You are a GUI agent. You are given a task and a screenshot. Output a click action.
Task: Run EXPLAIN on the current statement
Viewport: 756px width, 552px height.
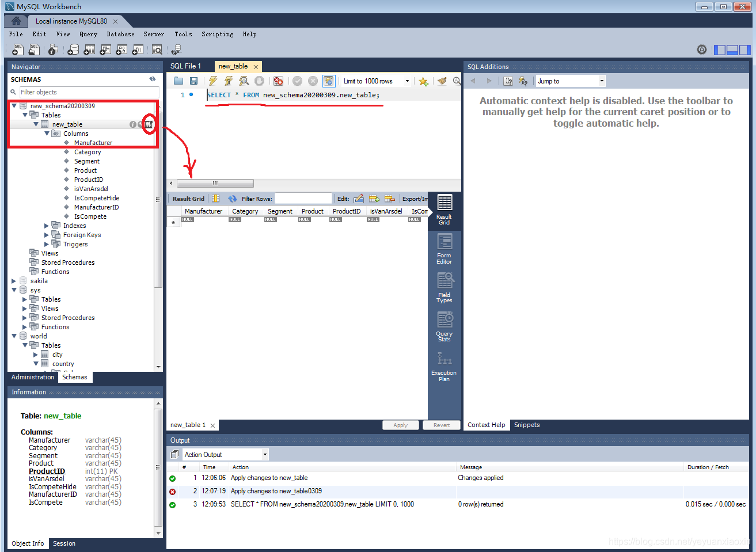[x=244, y=81]
